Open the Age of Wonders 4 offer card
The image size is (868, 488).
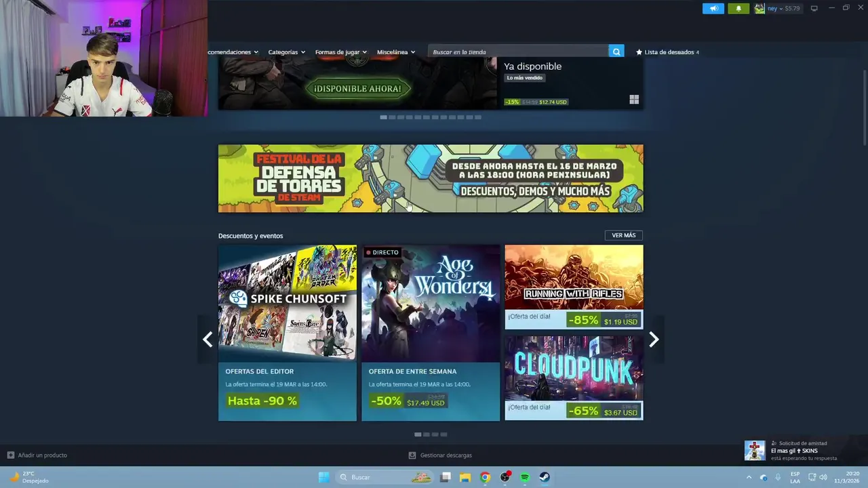431,333
